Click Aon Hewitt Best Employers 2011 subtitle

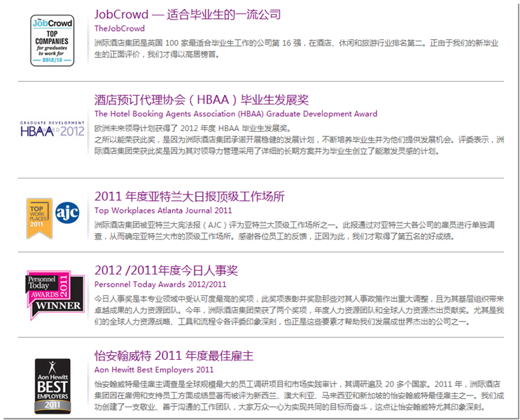pos(154,370)
